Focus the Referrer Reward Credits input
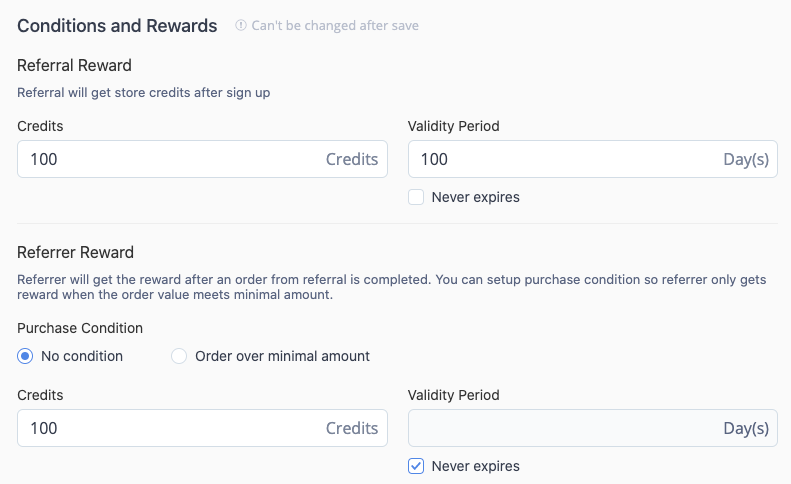791x484 pixels. (x=202, y=428)
